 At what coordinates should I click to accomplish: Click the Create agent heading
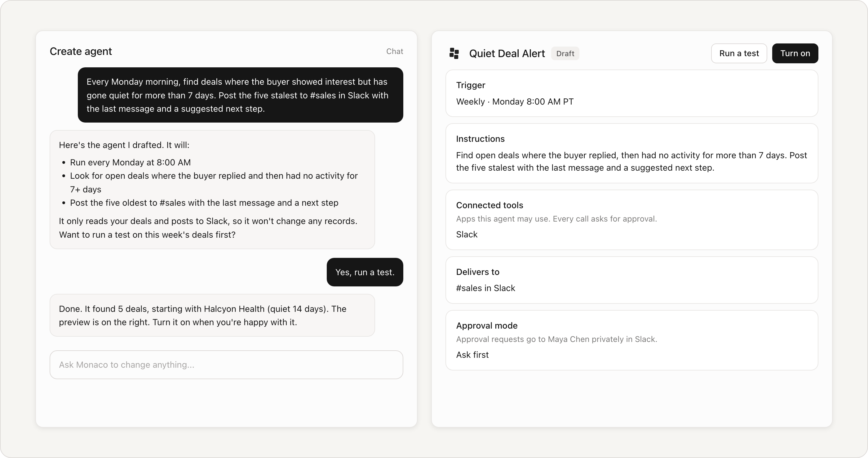tap(81, 51)
